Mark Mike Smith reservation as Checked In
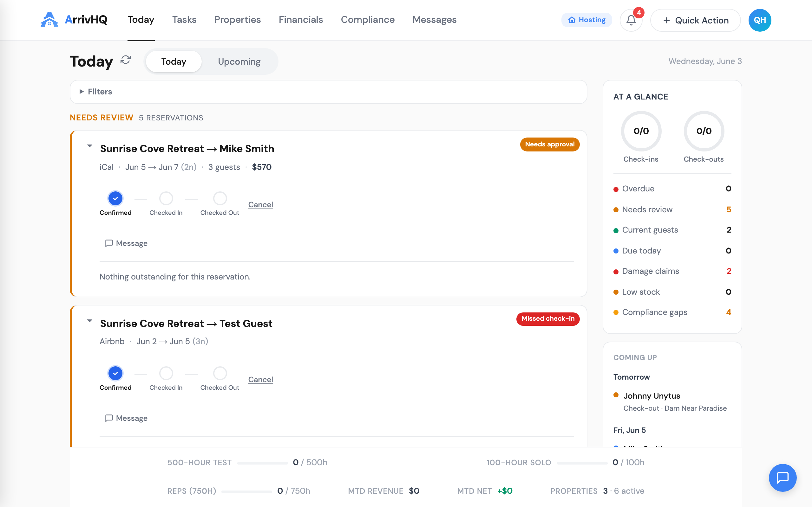The height and width of the screenshot is (507, 812). [x=166, y=198]
